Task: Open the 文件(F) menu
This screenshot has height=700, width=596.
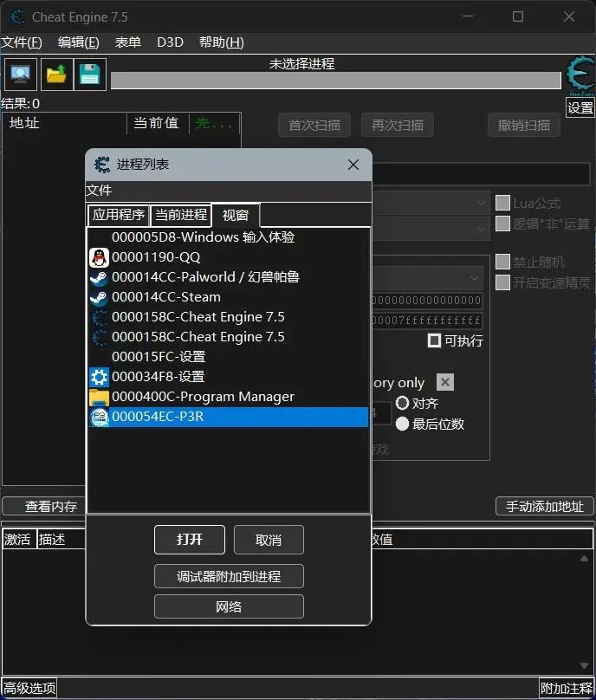Action: [22, 42]
